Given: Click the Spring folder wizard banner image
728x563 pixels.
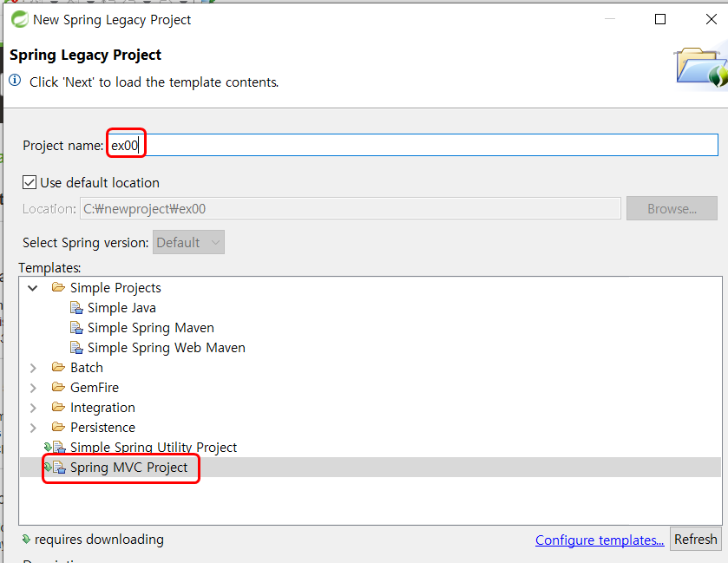Looking at the screenshot, I should tap(700, 67).
